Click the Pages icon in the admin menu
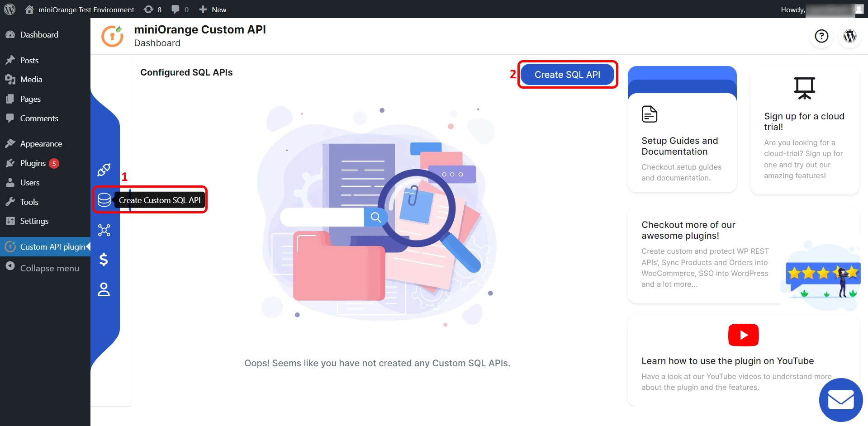 coord(10,99)
